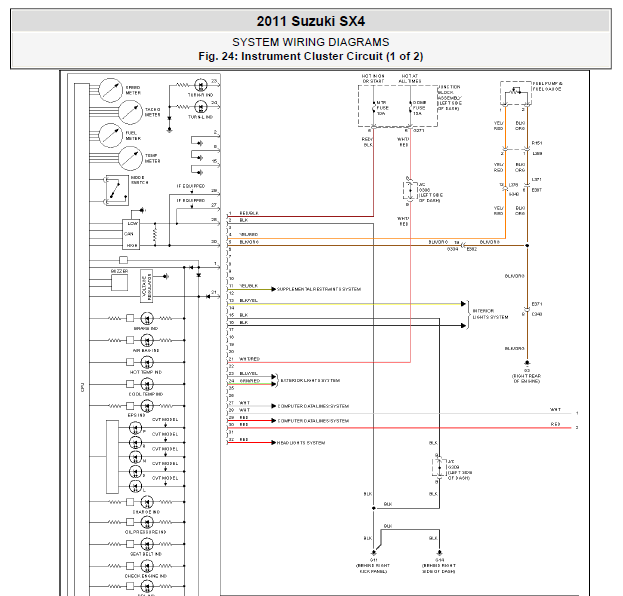Click the Turn R indicator LED symbol
Image resolution: width=623 pixels, height=596 pixels.
[201, 85]
